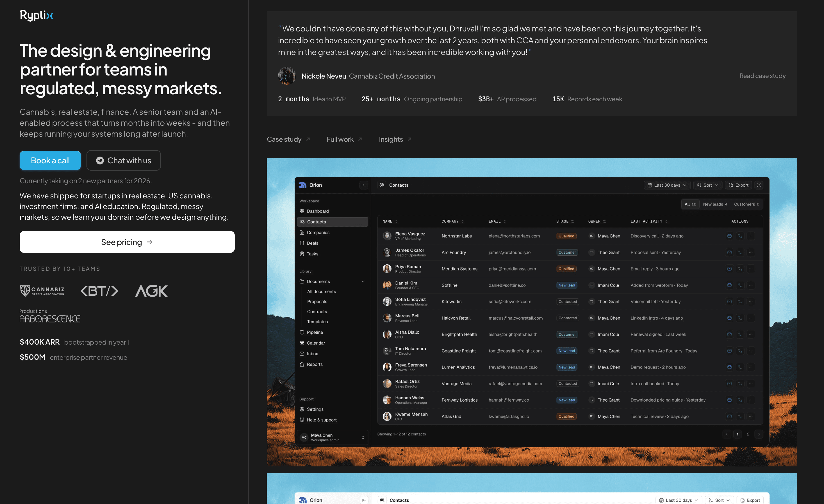The width and height of the screenshot is (824, 504).
Task: Go to previous contacts page arrow
Action: [727, 434]
